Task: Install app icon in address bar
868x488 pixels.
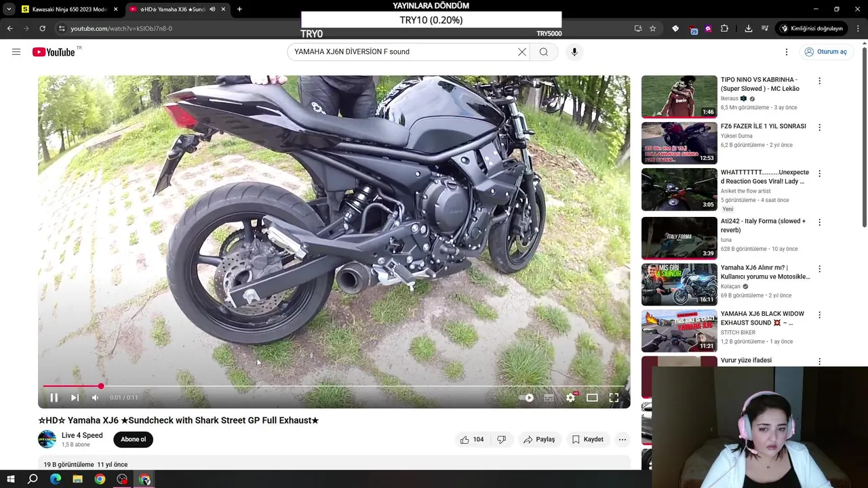Action: pos(638,28)
